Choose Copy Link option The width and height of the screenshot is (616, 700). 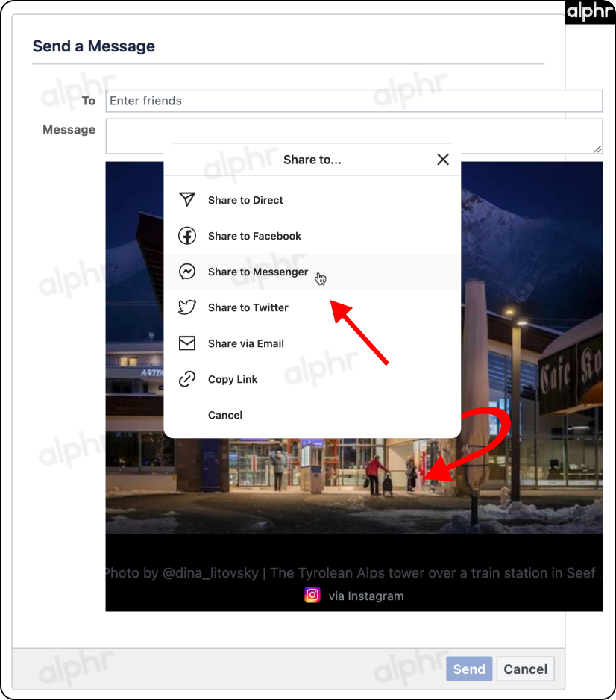(312, 379)
